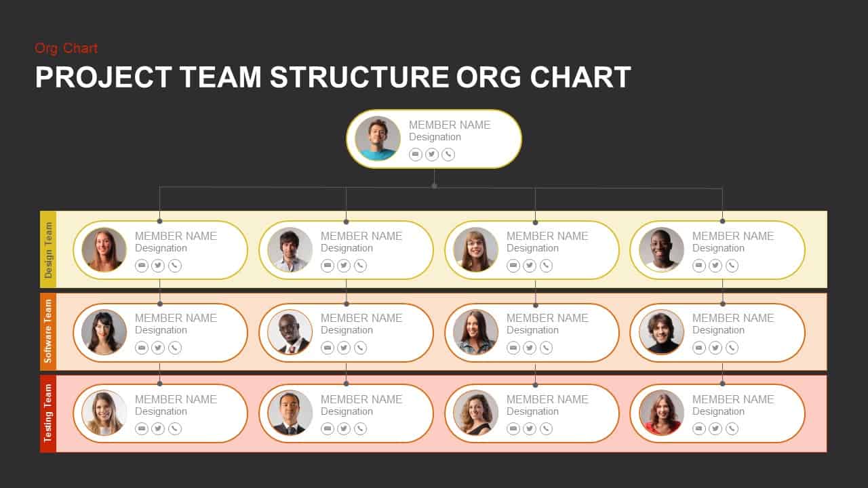Click MEMBER NAME text on first Software Team card
868x488 pixels.
(176, 318)
